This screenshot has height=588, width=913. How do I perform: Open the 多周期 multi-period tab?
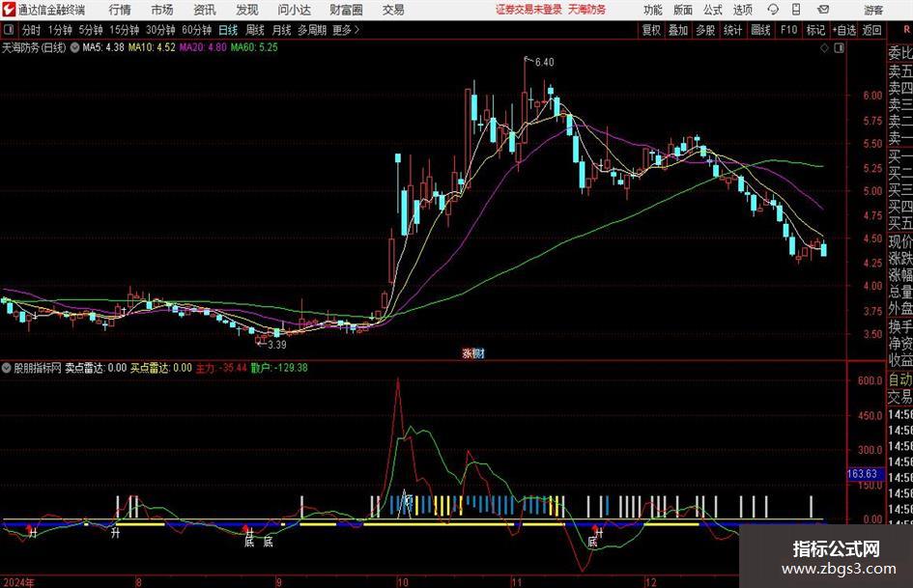point(311,30)
